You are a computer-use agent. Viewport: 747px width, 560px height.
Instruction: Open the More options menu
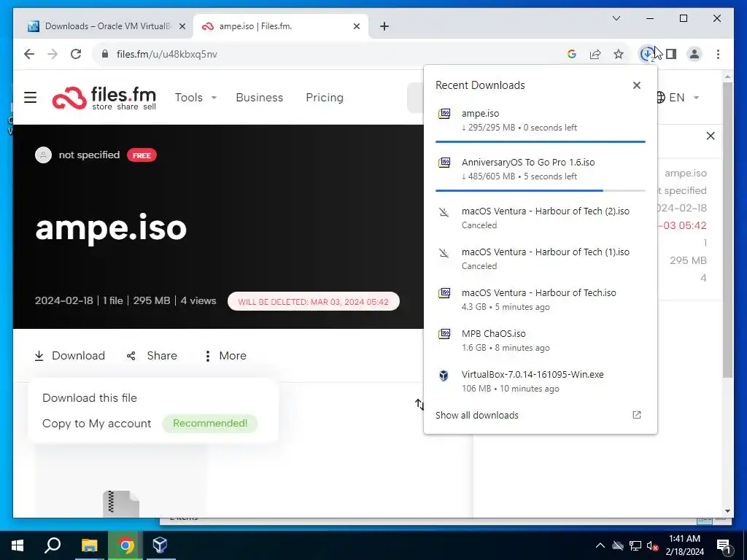[225, 356]
